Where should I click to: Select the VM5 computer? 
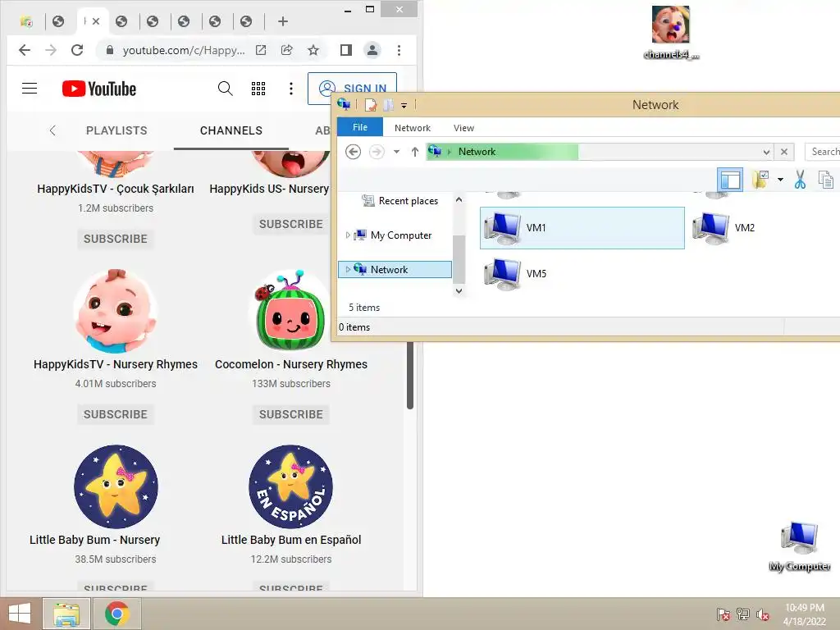coord(515,274)
